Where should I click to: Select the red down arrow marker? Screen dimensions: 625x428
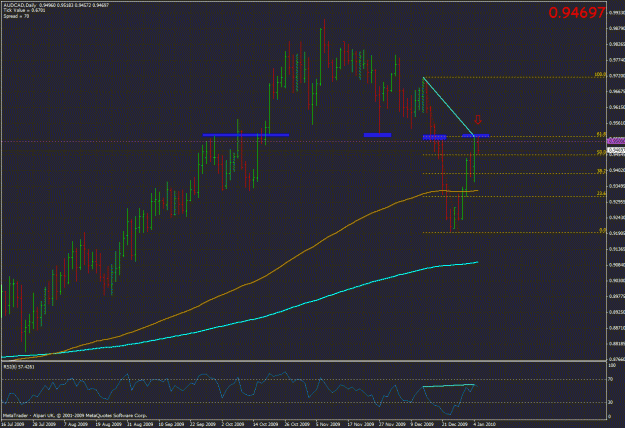pyautogui.click(x=478, y=119)
